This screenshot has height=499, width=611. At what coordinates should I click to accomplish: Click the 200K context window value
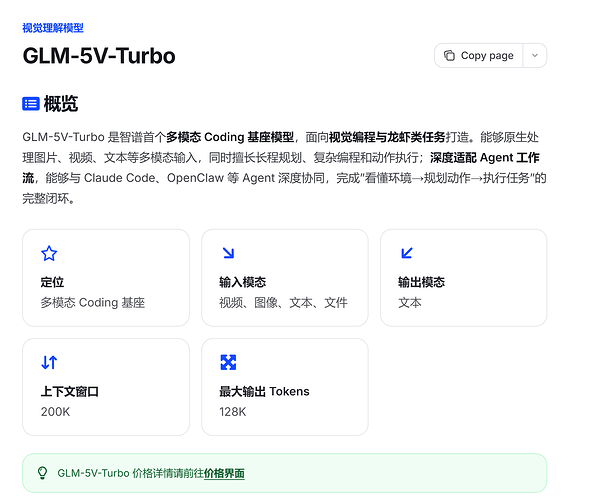click(x=55, y=412)
